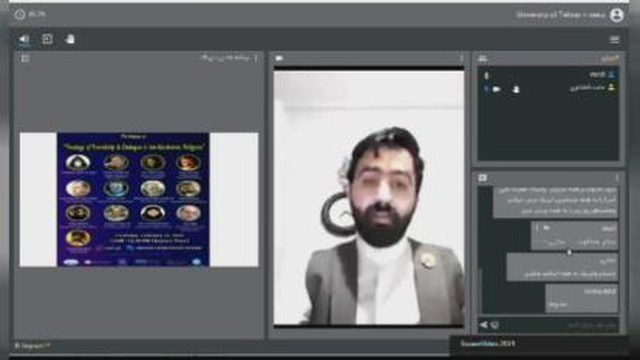Image resolution: width=640 pixels, height=360 pixels.
Task: Click microphone icon in first attendee row
Action: click(x=487, y=76)
